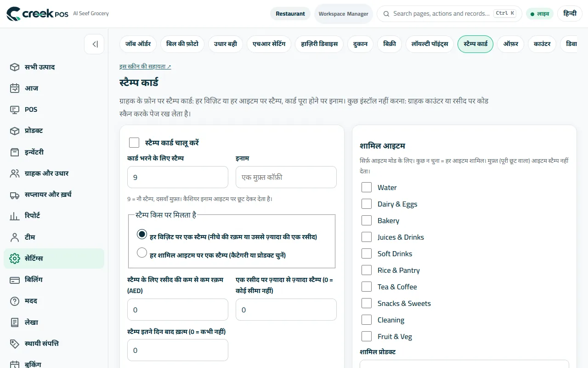This screenshot has width=588, height=368.
Task: Click the इन्वेंटरी archive icon
Action: (15, 152)
